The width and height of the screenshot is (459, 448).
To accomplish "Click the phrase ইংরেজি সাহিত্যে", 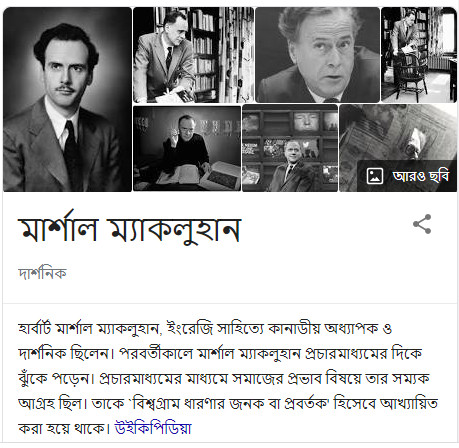I will click(x=215, y=329).
